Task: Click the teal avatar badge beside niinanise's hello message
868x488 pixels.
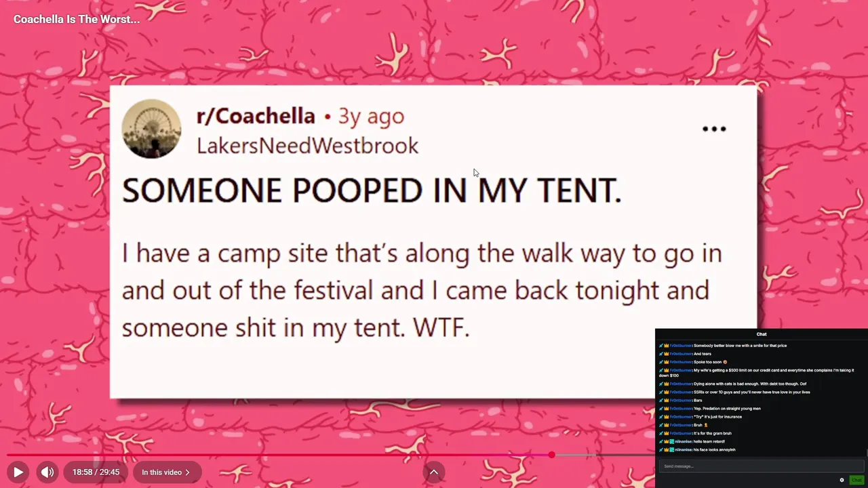Action: [x=672, y=441]
